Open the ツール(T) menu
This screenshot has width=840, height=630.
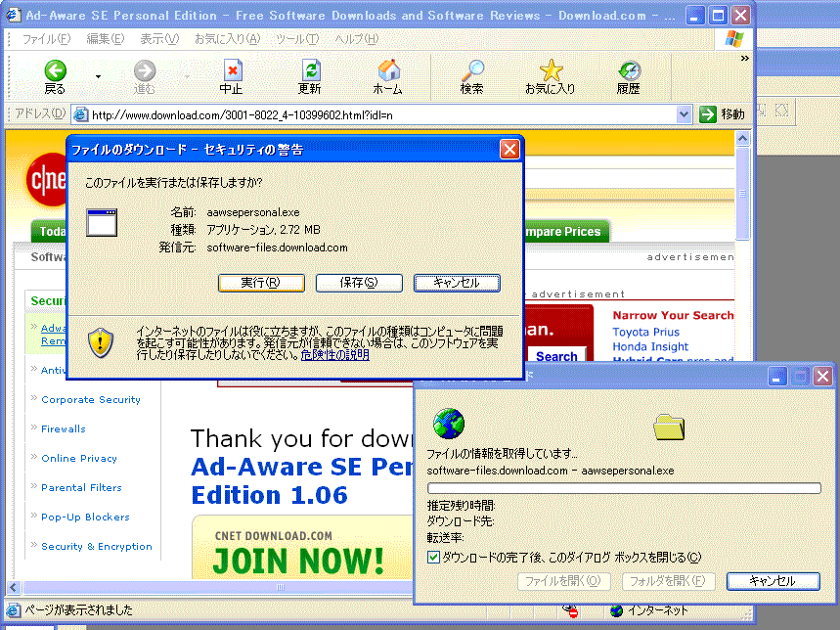pos(297,39)
